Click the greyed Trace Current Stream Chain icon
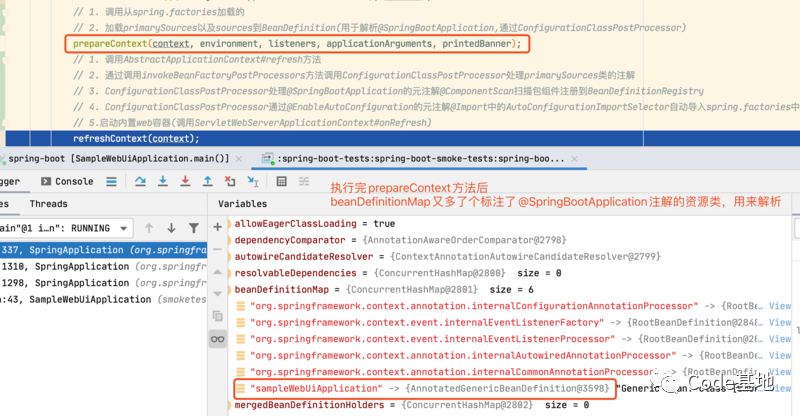800x416 pixels. click(x=304, y=181)
